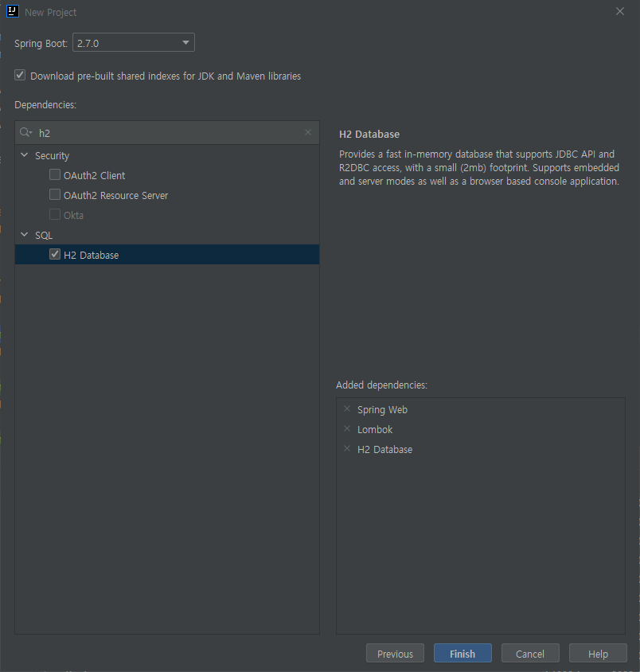The height and width of the screenshot is (672, 640).
Task: Click the Added dependencies: label
Action: (x=381, y=385)
